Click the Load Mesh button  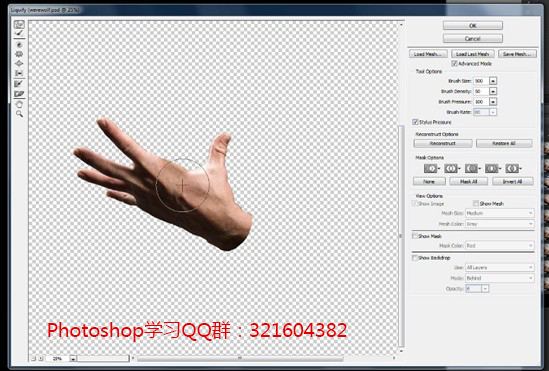click(428, 54)
